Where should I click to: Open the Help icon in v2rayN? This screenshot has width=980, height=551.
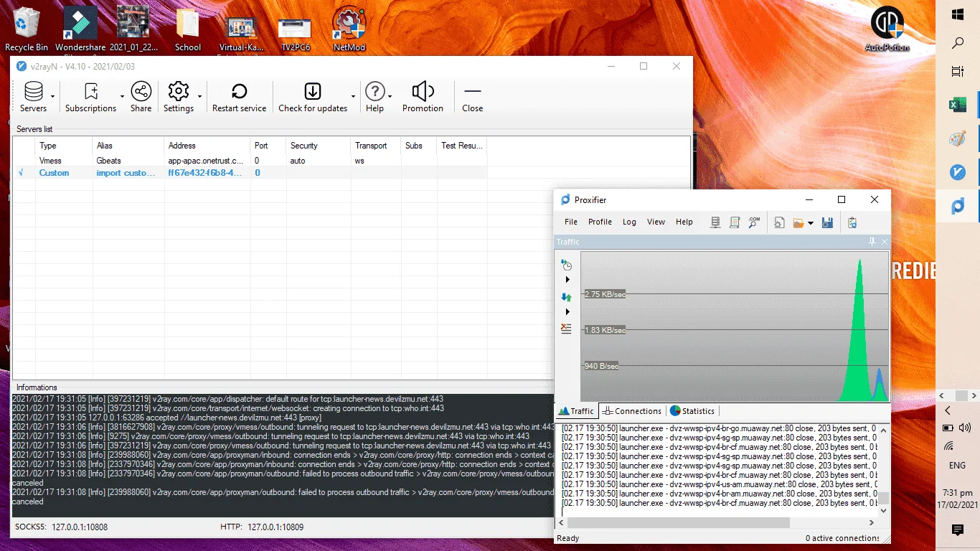pos(374,98)
